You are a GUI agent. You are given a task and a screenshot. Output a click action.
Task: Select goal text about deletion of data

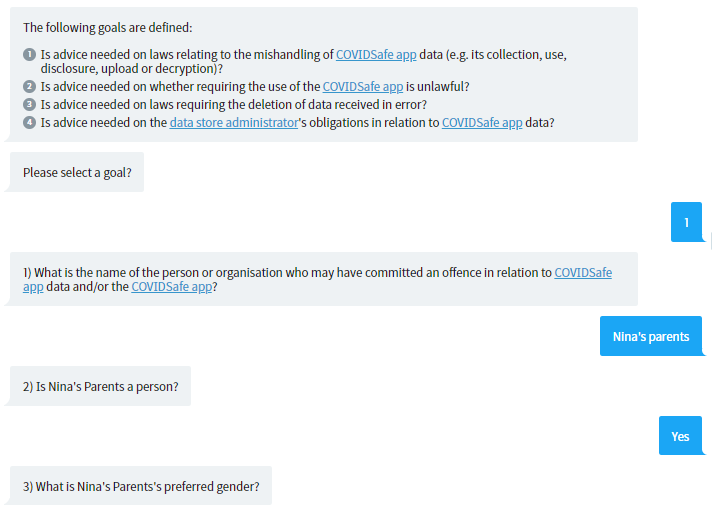click(x=234, y=105)
